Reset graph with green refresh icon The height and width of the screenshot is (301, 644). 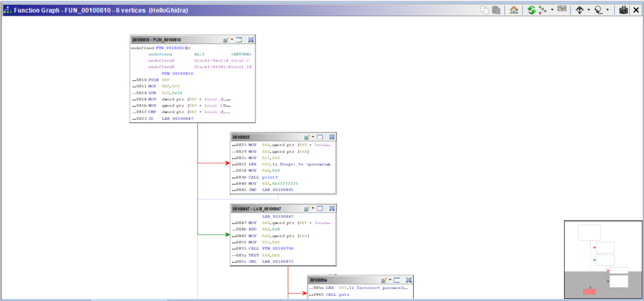[532, 10]
